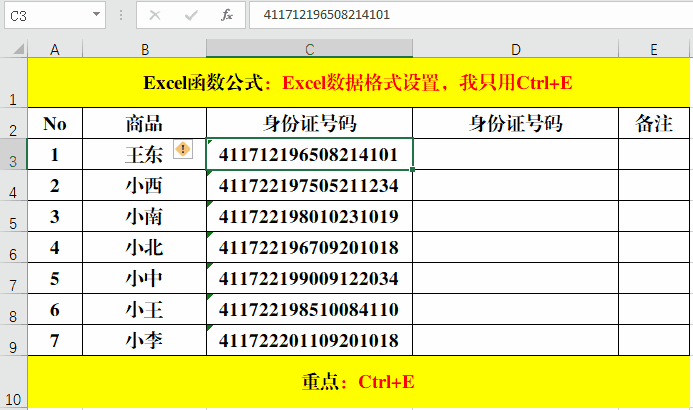
Task: Click the No cell with value 3
Action: point(55,216)
